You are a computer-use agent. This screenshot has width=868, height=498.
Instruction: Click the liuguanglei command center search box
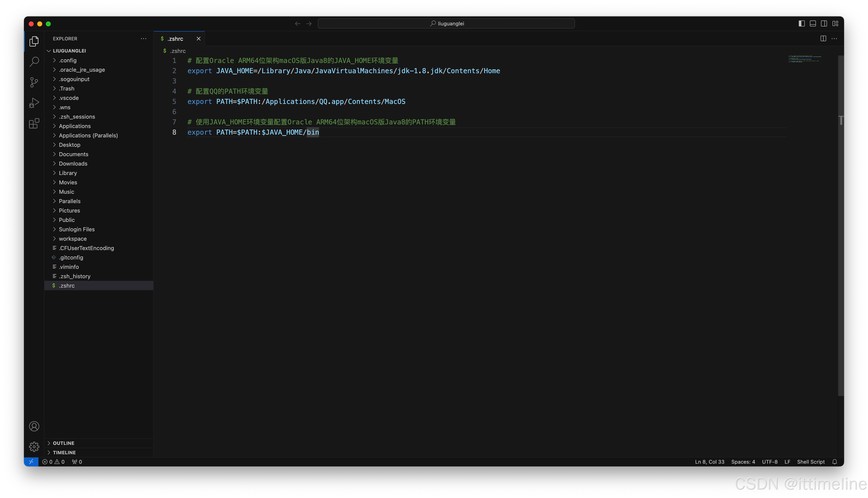click(446, 24)
